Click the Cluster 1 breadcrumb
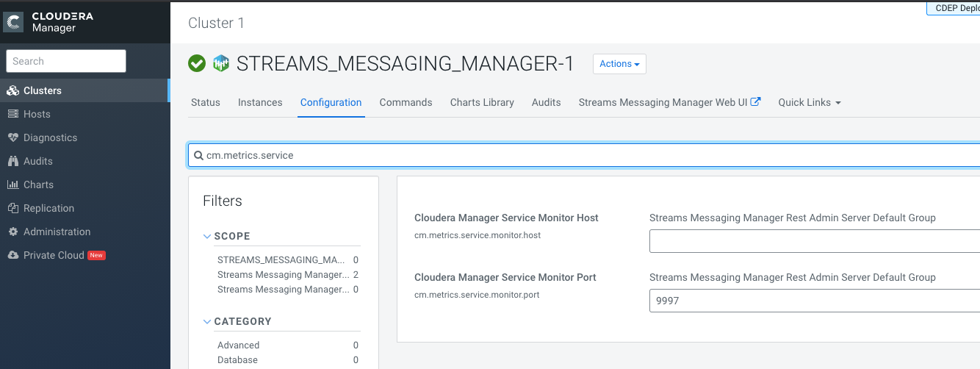Screen dimensions: 980x369 217,23
